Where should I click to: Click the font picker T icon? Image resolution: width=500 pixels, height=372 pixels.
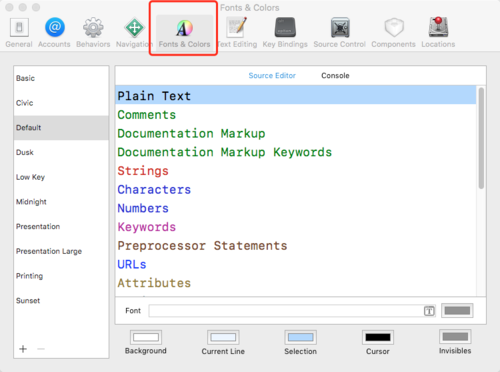click(x=429, y=311)
